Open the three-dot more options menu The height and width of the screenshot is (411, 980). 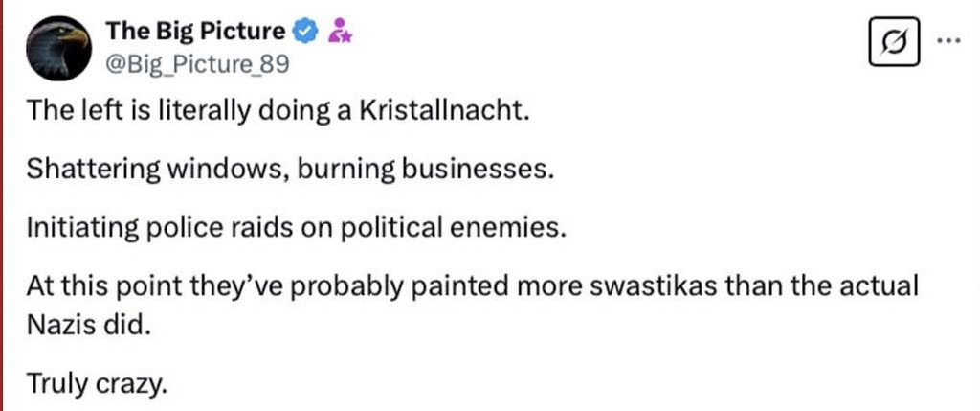click(947, 40)
